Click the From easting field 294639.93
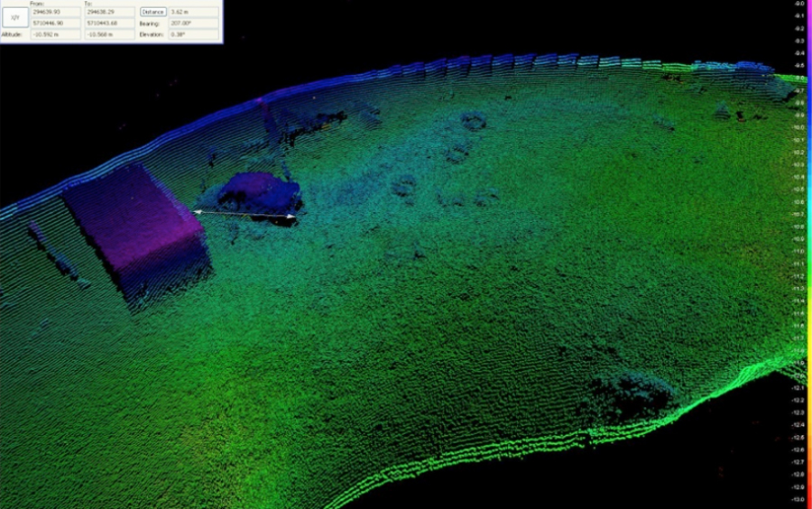This screenshot has width=812, height=509. (53, 12)
